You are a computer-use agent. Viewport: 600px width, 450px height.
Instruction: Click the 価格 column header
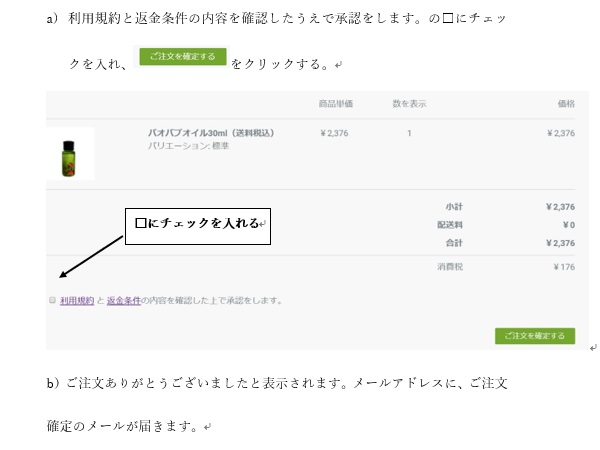pyautogui.click(x=566, y=104)
